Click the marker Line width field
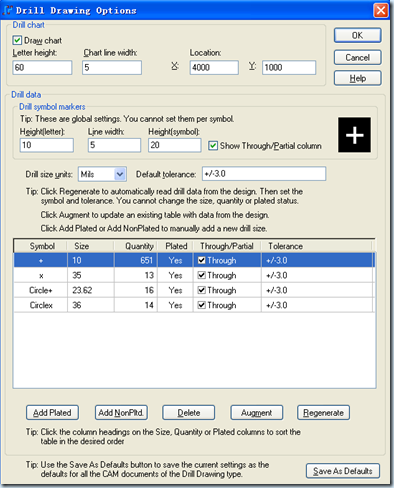The height and width of the screenshot is (489, 396). tap(114, 145)
